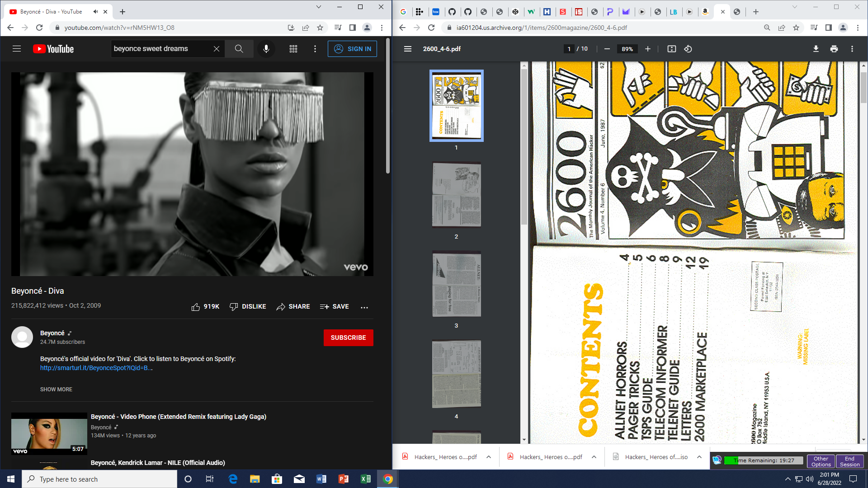Download the PDF file
868x488 pixels.
[x=816, y=49]
